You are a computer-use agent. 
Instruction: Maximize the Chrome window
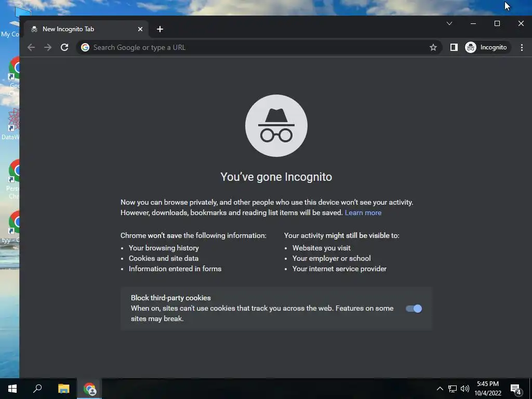(497, 23)
